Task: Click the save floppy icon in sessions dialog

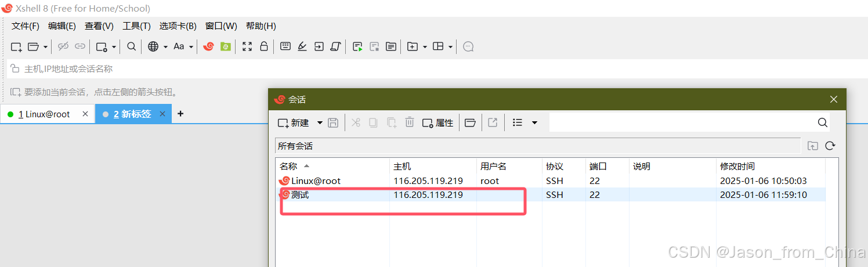Action: pyautogui.click(x=333, y=122)
